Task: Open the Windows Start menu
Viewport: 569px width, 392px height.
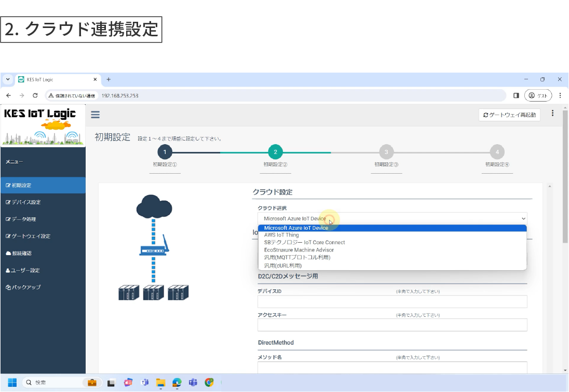Action: pyautogui.click(x=12, y=383)
